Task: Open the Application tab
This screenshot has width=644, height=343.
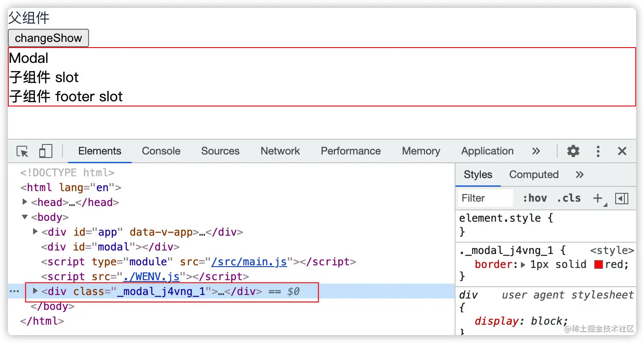Action: tap(487, 151)
